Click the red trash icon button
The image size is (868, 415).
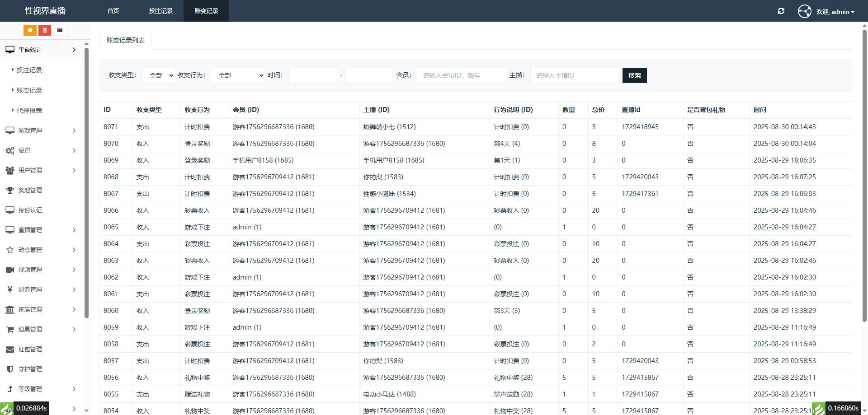pyautogui.click(x=45, y=30)
